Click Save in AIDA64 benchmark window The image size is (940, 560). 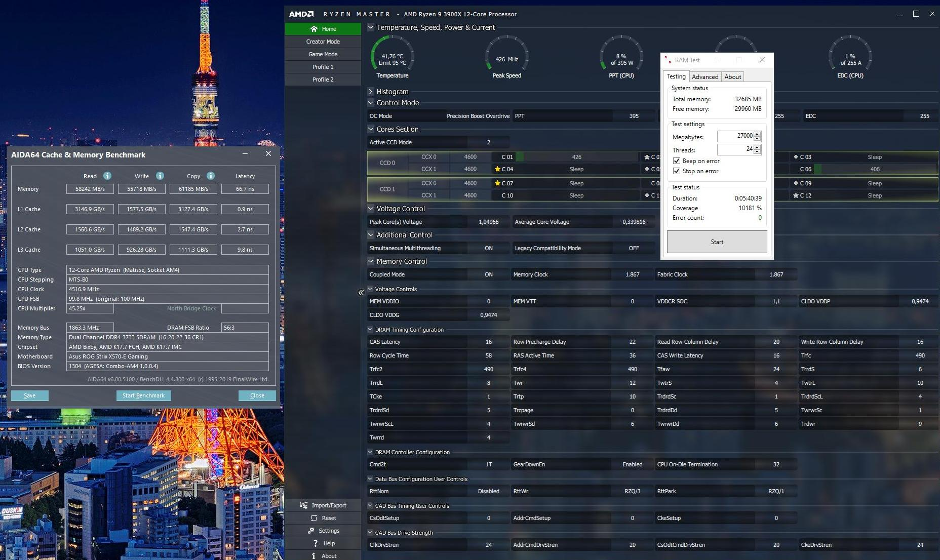pos(30,395)
